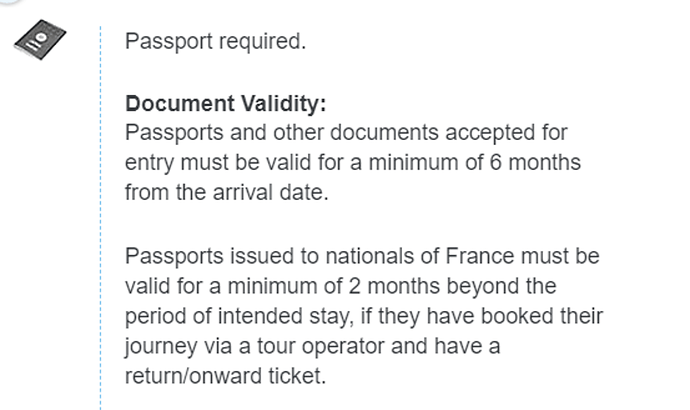690x410 pixels.
Task: Click the word 'Passport' in the first line
Action: point(169,41)
